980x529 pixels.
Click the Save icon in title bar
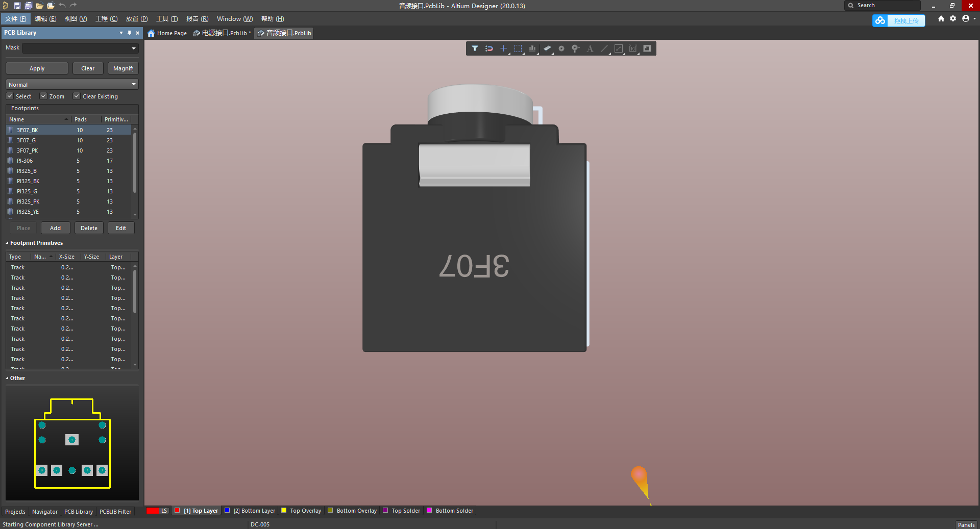17,6
